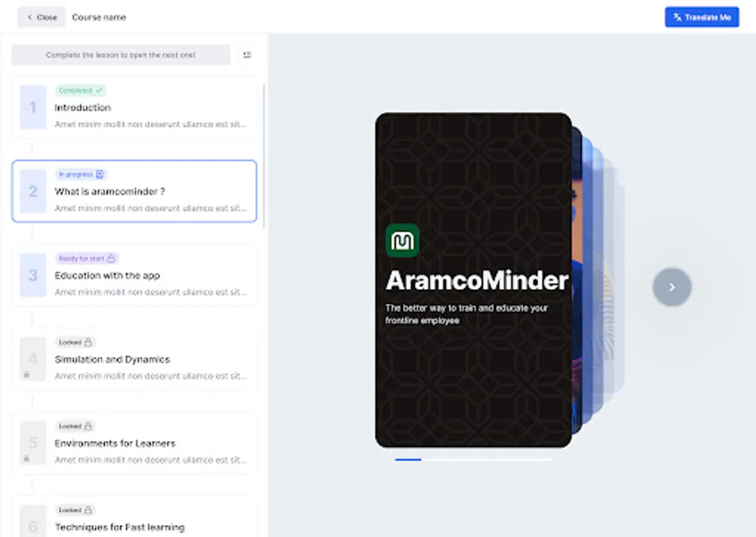Click the lock icon under number 4
Viewport: 756px width, 537px height.
pyautogui.click(x=26, y=375)
